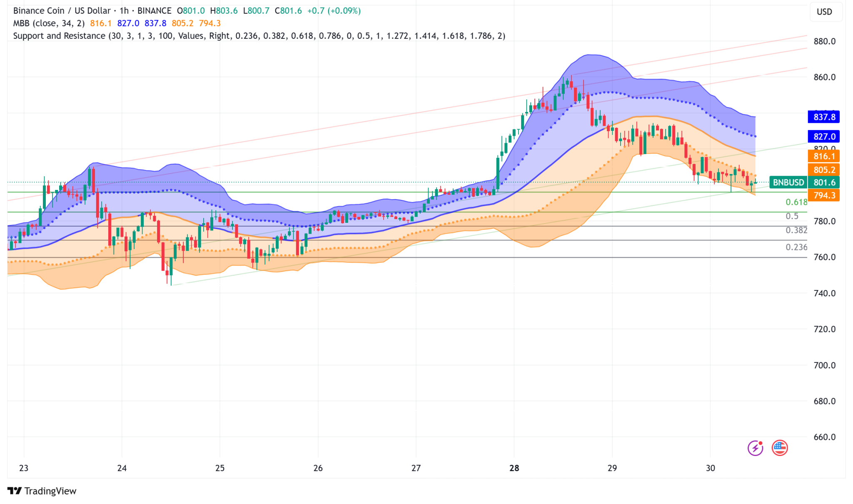Click the TradingView logo
Screen dimensions: 853x504
[42, 491]
